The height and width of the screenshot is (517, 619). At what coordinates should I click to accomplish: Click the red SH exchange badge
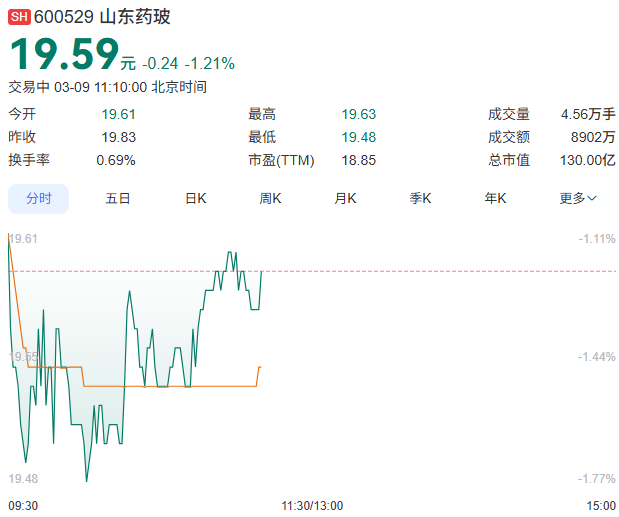point(19,17)
